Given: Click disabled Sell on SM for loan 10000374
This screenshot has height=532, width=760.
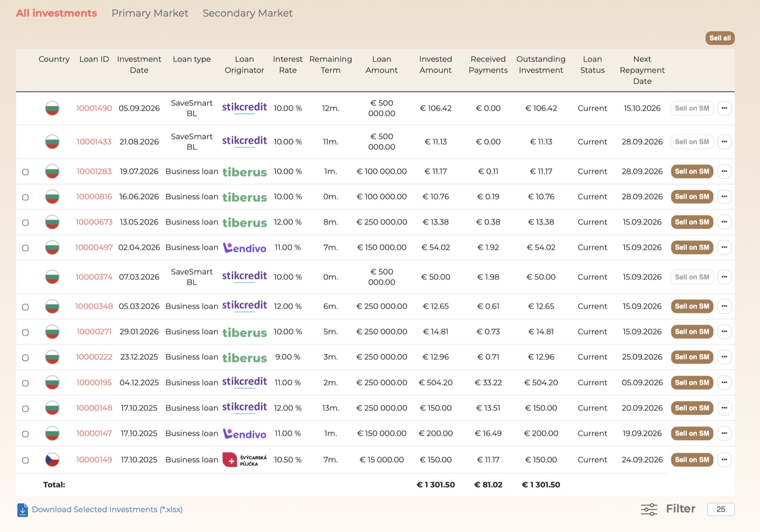Looking at the screenshot, I should pos(692,277).
